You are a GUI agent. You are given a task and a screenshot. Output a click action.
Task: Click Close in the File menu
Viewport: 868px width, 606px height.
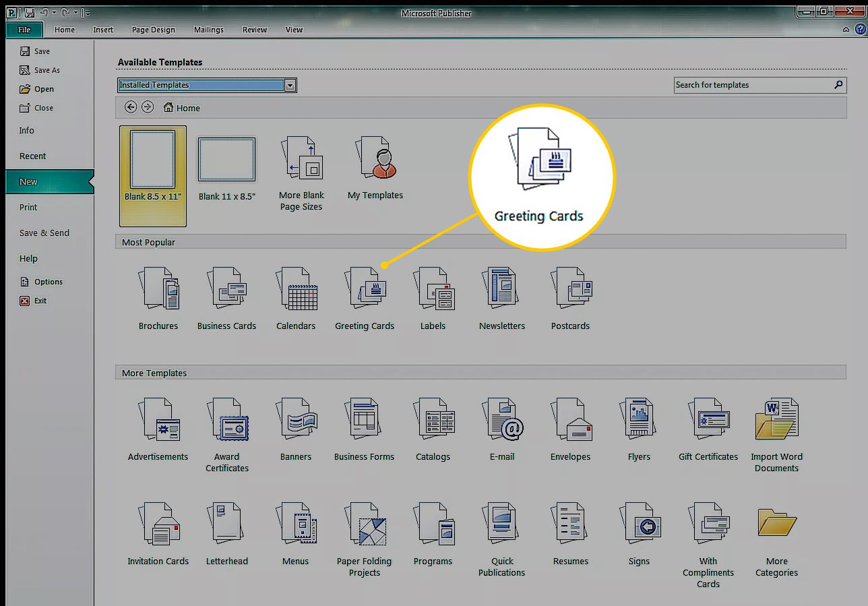pyautogui.click(x=36, y=108)
